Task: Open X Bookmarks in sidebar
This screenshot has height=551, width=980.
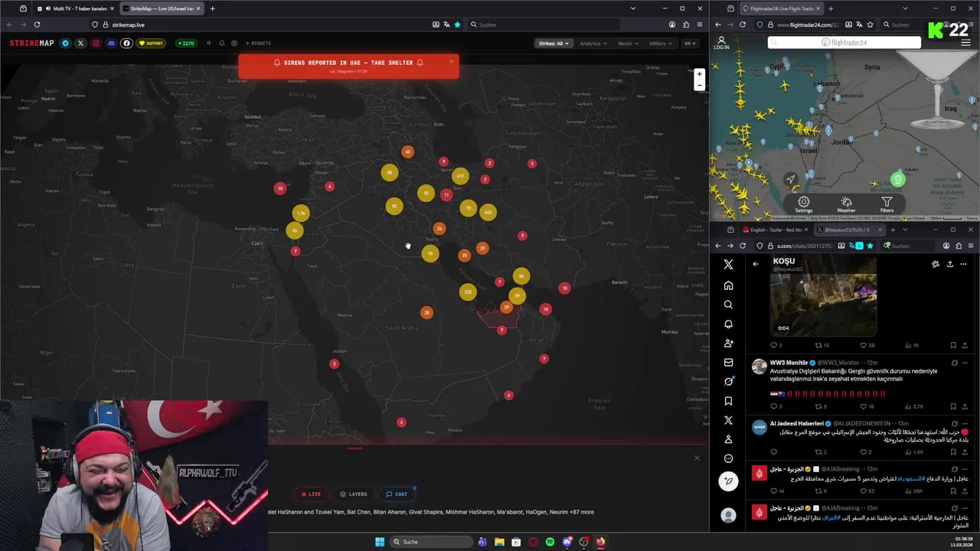Action: click(x=728, y=401)
